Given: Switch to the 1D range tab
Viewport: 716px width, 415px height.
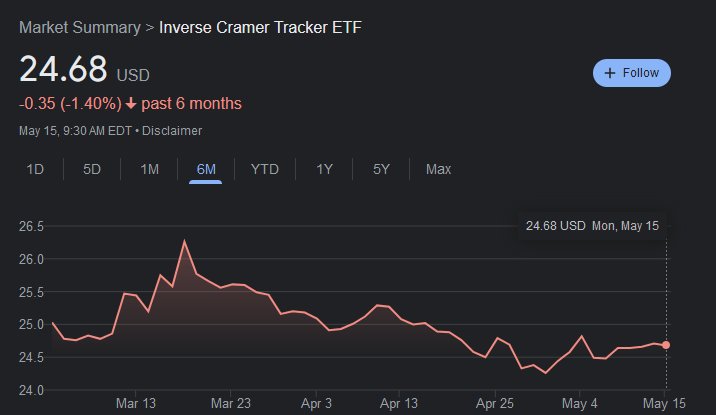Looking at the screenshot, I should click(x=35, y=169).
